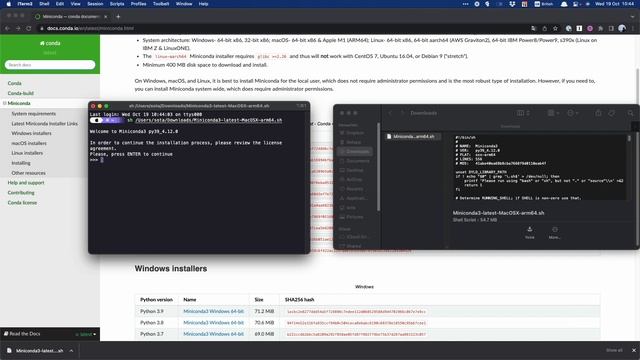Open Finder group-by dropdown
Screen dimensions: 640x360
[553, 113]
